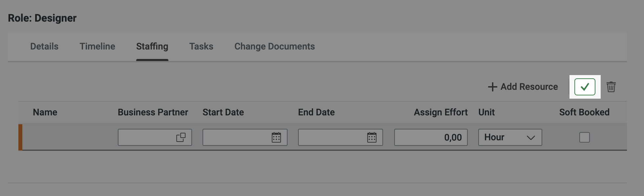The width and height of the screenshot is (644, 196).
Task: Click the green checkmark confirm icon
Action: coord(585,87)
